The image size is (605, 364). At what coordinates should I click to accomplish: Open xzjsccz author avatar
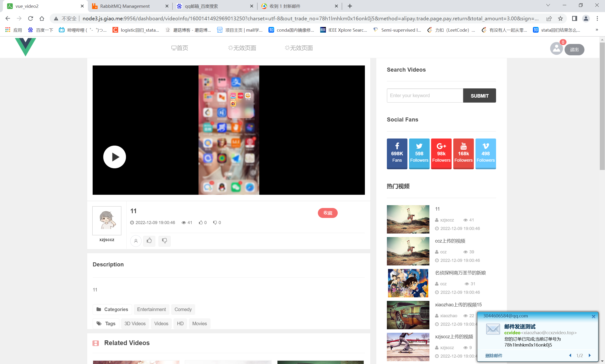click(107, 221)
